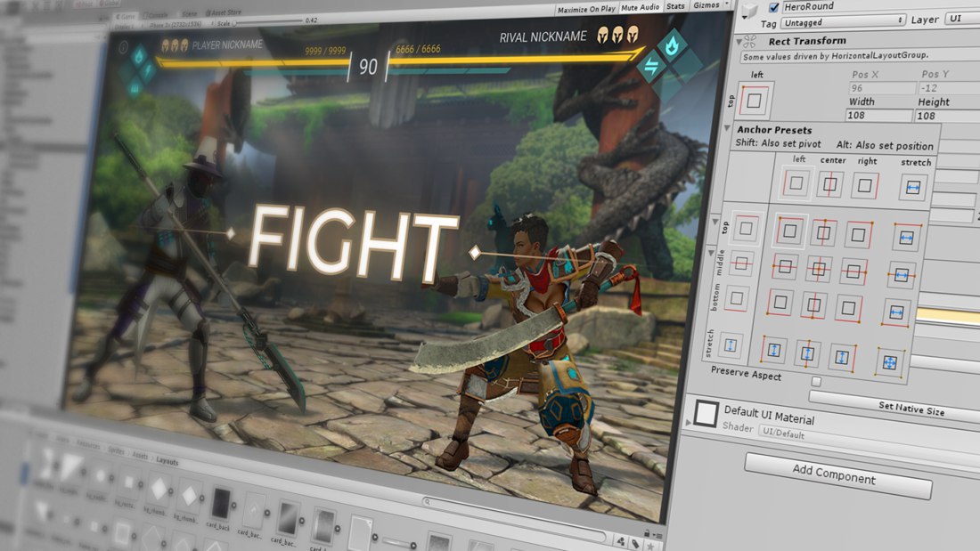
Task: Select the top-right anchor preset
Action: 858,235
